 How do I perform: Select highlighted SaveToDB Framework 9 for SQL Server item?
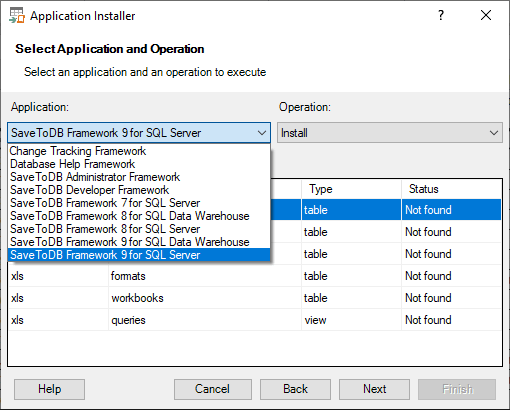tap(139, 255)
